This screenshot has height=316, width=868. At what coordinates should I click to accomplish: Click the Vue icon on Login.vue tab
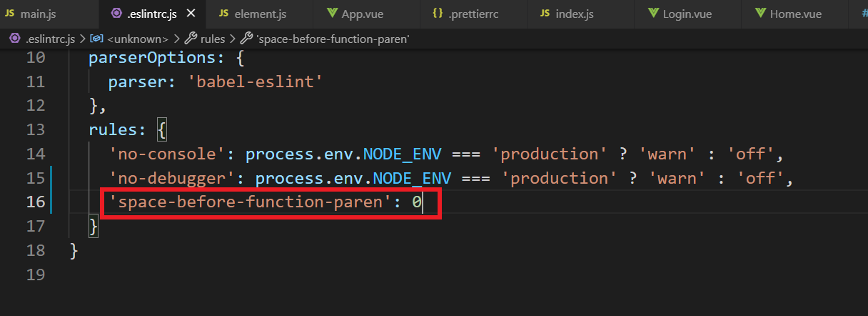point(653,14)
